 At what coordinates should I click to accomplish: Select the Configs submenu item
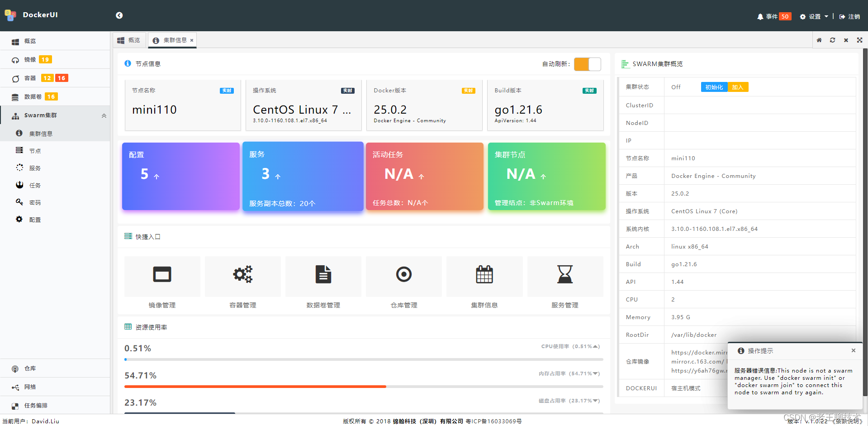pos(55,220)
